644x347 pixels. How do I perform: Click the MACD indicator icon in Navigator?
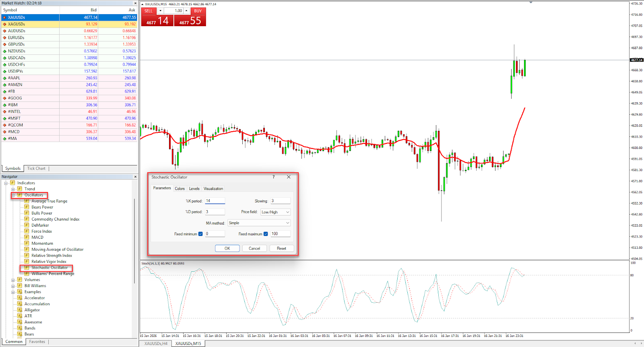pyautogui.click(x=27, y=237)
